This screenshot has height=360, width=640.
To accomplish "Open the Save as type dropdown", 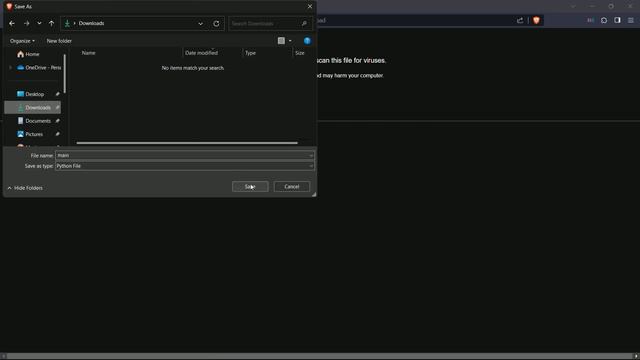I will point(184,166).
